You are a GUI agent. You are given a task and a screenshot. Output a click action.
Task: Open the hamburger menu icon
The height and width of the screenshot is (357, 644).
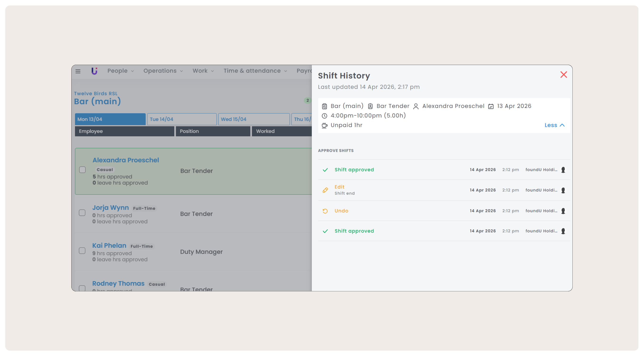(78, 71)
